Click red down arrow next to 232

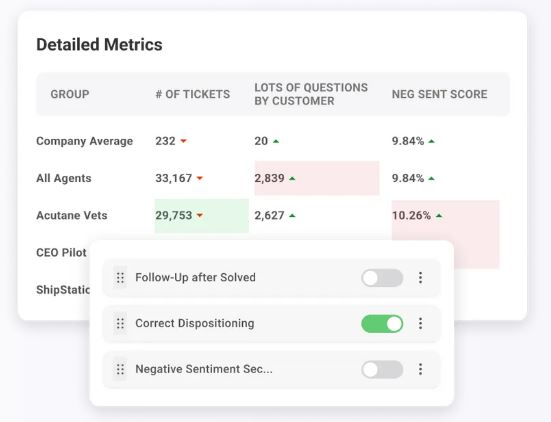point(183,141)
